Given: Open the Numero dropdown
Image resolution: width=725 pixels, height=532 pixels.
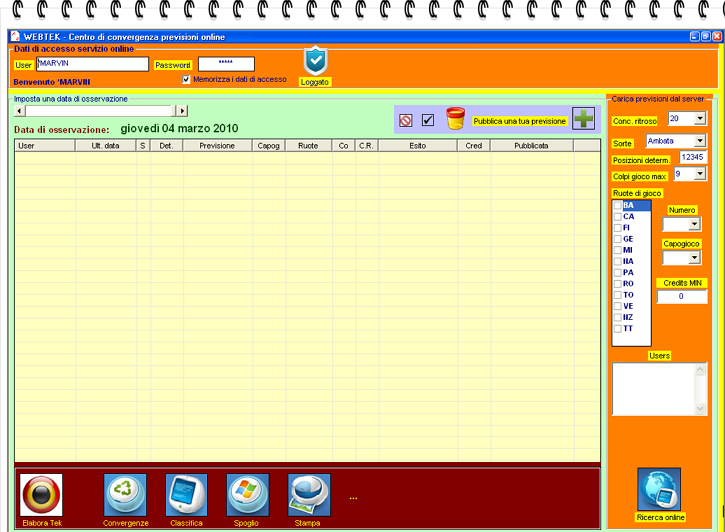Looking at the screenshot, I should (x=694, y=224).
